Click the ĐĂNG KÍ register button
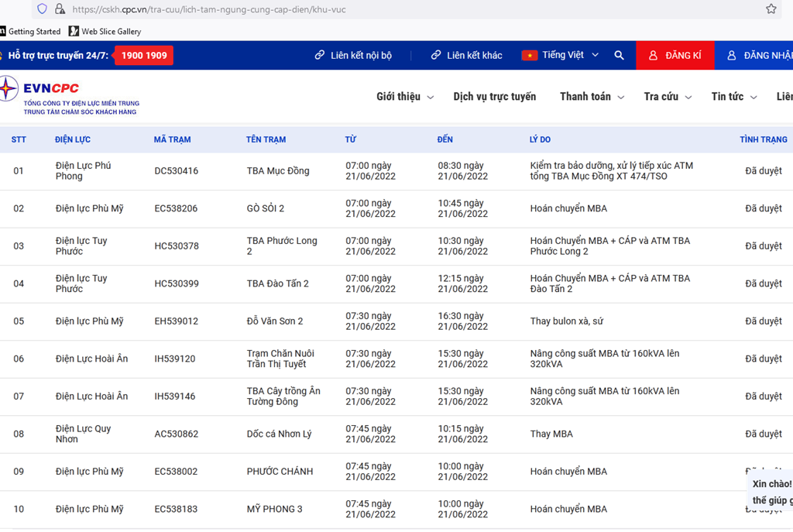 pyautogui.click(x=675, y=56)
